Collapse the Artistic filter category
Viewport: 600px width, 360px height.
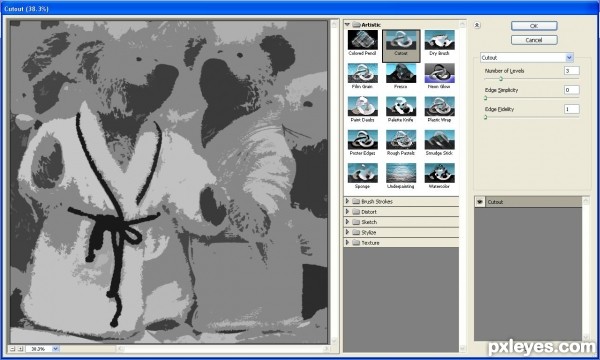point(347,24)
